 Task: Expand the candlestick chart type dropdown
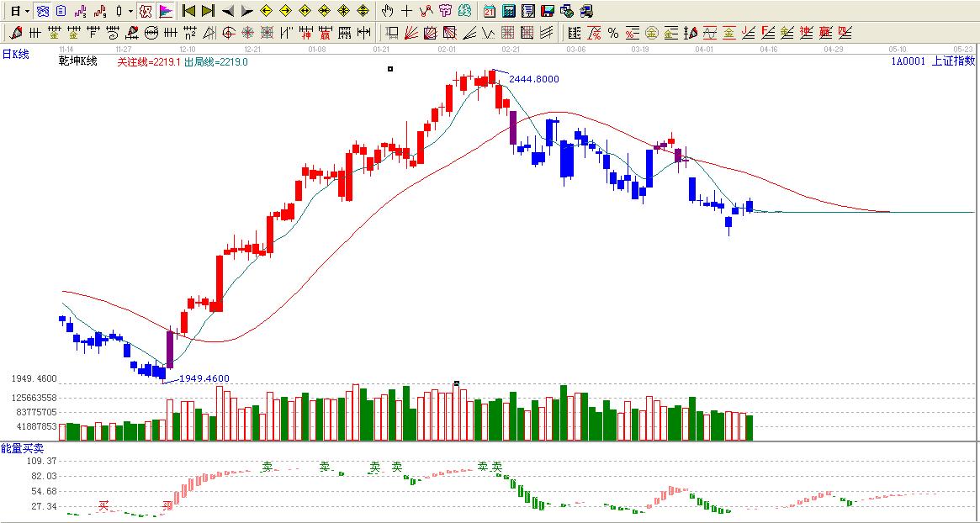point(130,12)
